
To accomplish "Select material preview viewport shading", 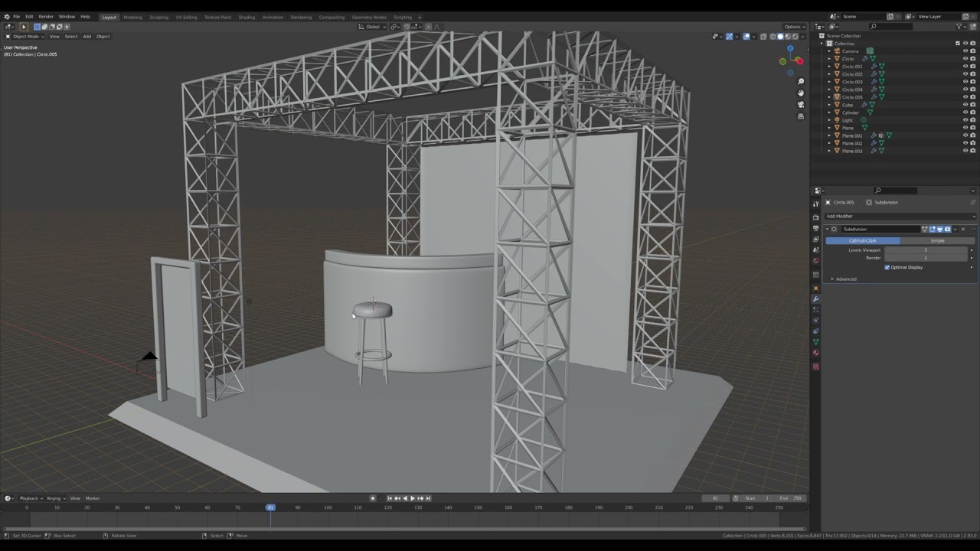I will [x=788, y=36].
